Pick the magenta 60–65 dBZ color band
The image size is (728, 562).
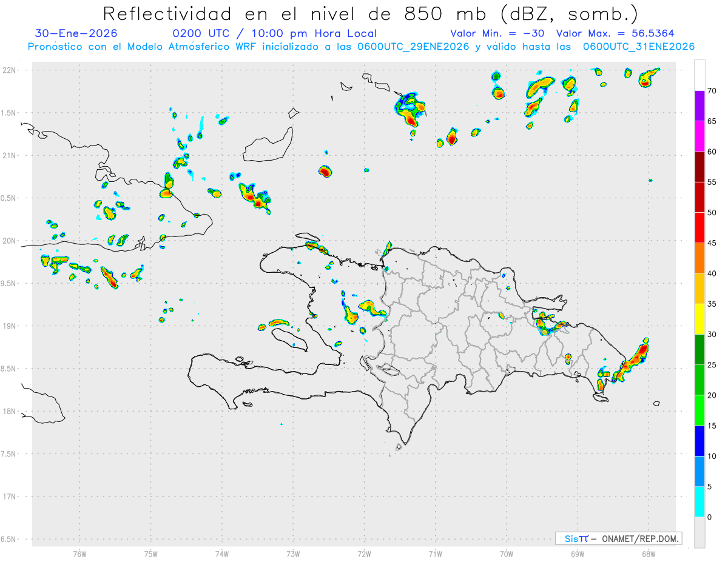tap(700, 136)
